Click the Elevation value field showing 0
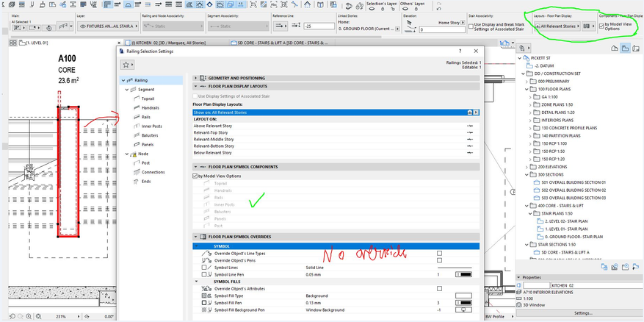Screen dimensions: 644x322 (441, 30)
